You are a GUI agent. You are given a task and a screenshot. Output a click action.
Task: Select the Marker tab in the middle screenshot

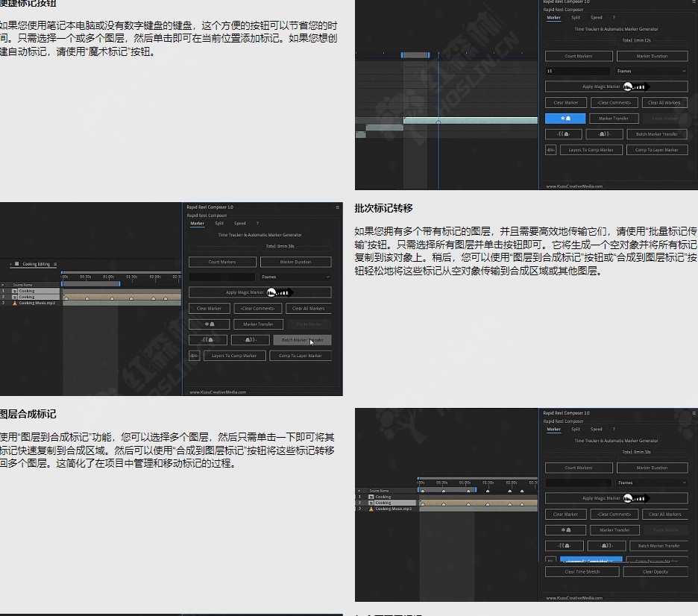click(197, 224)
